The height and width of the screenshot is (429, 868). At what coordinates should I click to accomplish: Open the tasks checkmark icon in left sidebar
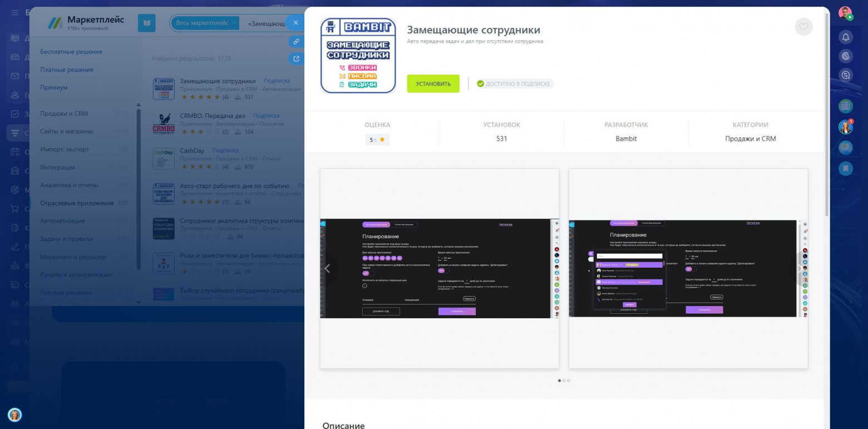click(15, 114)
